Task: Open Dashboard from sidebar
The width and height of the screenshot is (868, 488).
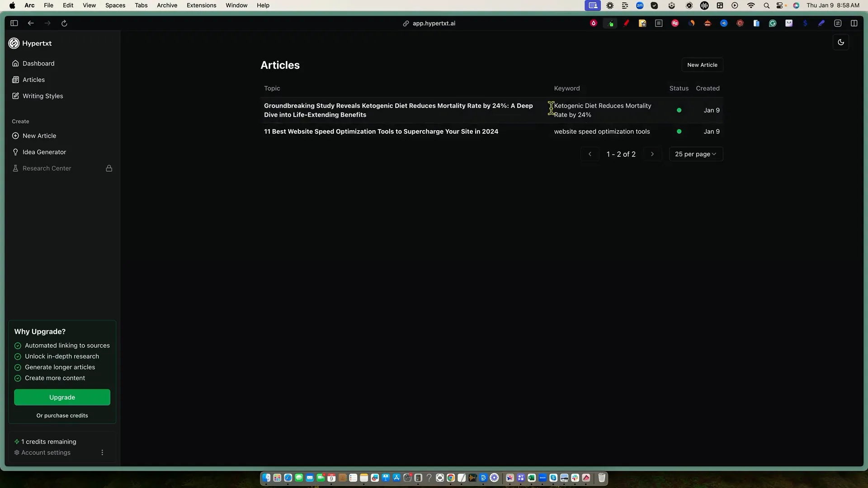Action: coord(38,63)
